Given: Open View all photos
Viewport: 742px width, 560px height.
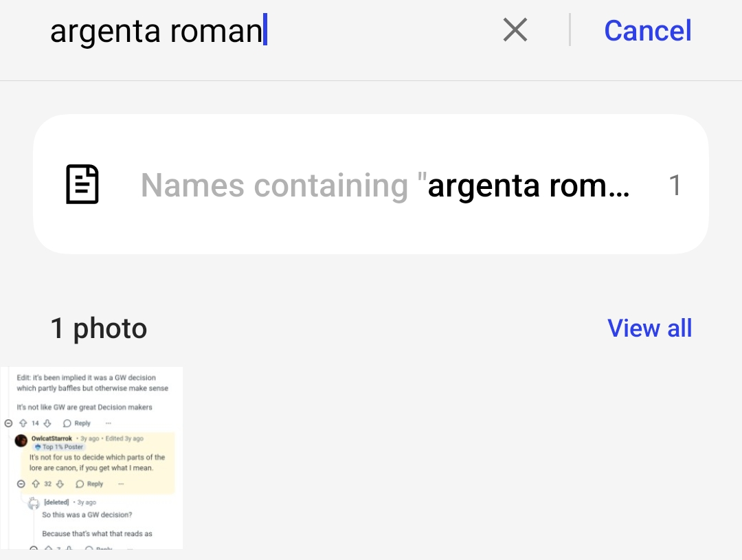Looking at the screenshot, I should click(x=649, y=328).
